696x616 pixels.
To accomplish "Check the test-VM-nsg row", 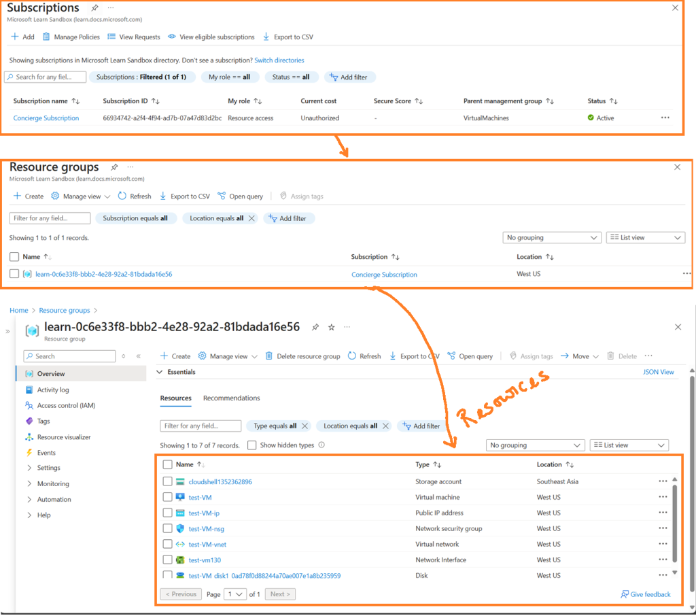I will 167,528.
